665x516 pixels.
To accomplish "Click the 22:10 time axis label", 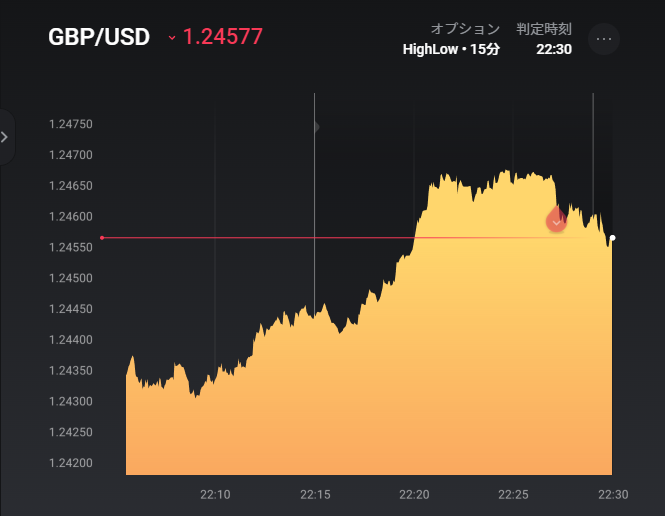I will click(x=215, y=494).
